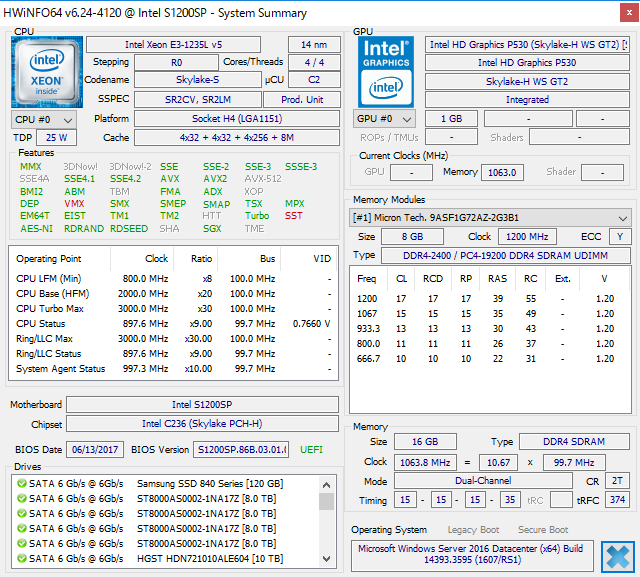Click the DDR4 SDRAM memory type field
Image resolution: width=640 pixels, height=577 pixels.
tap(574, 442)
